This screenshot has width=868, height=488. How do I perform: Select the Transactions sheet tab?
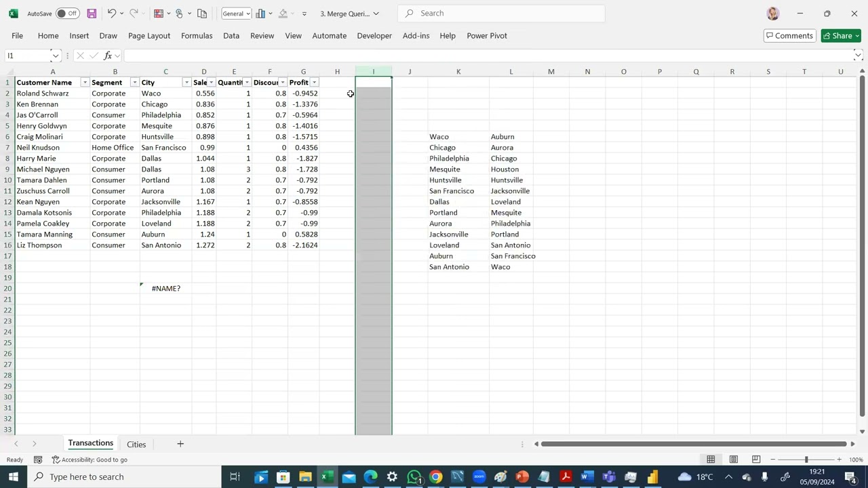(x=90, y=443)
